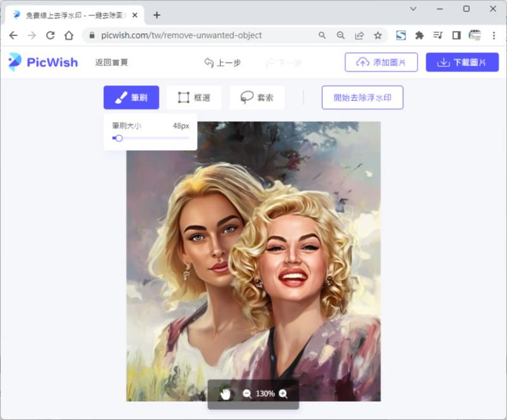Viewport: 507px width, 420px height.
Task: Toggle the browser side panel
Action: (456, 35)
